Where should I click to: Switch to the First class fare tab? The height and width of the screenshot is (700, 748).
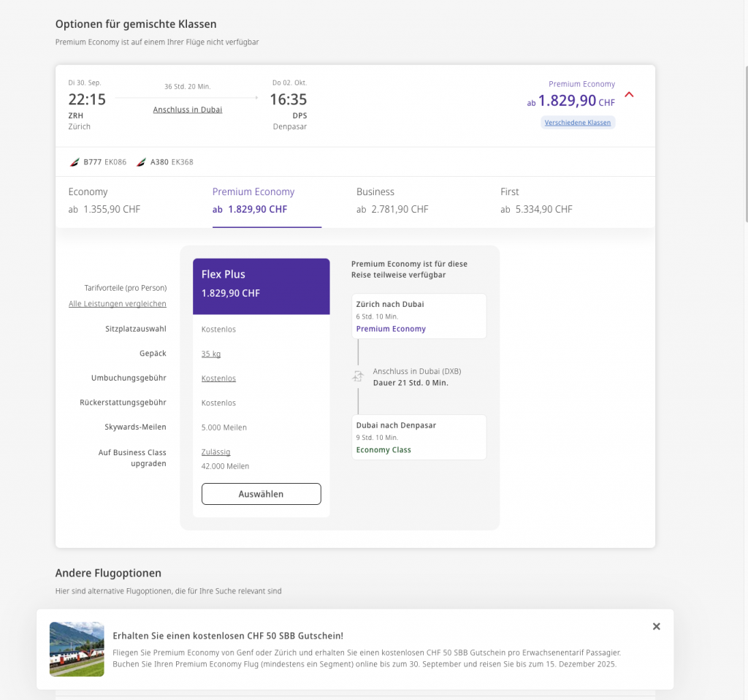coord(536,201)
